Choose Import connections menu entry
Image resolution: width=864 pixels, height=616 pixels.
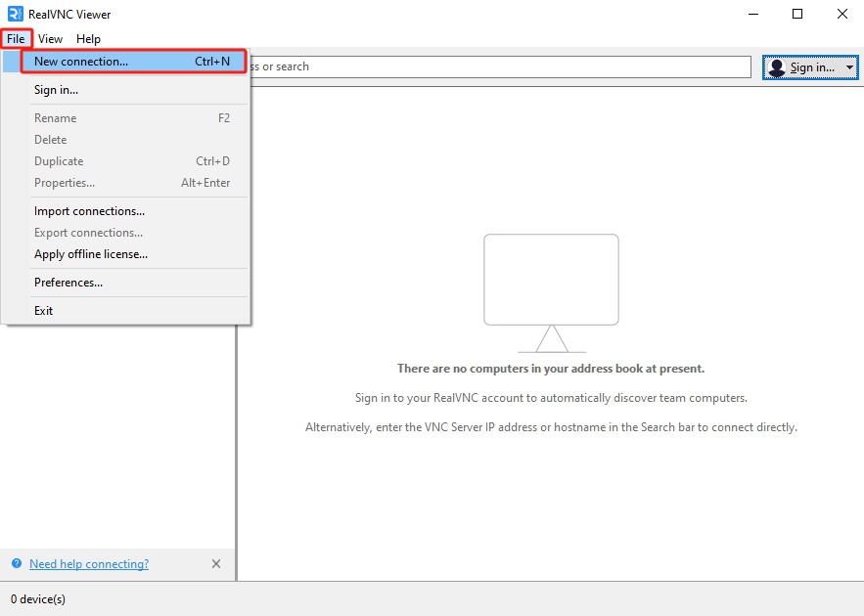[x=89, y=211]
